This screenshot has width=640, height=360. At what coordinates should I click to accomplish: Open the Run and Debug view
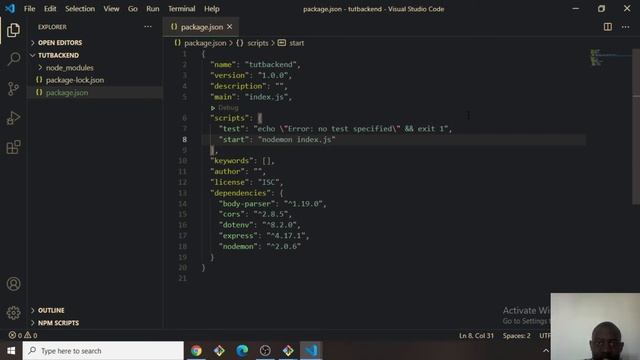[13, 118]
